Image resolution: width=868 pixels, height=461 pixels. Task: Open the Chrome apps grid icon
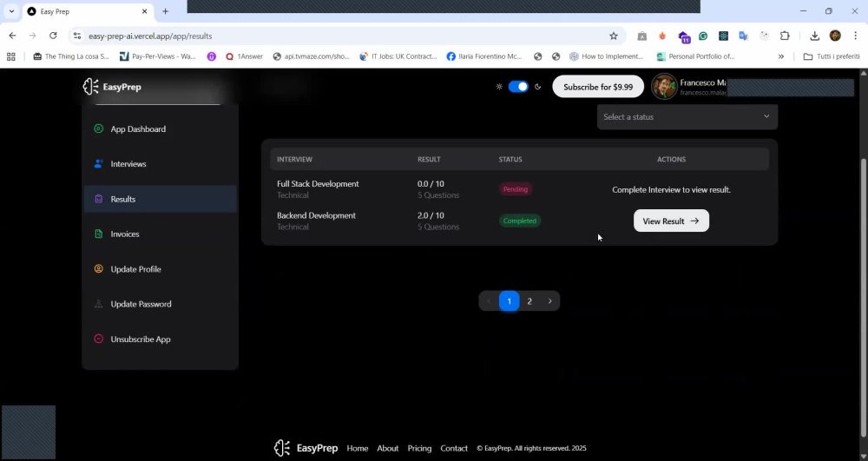11,56
